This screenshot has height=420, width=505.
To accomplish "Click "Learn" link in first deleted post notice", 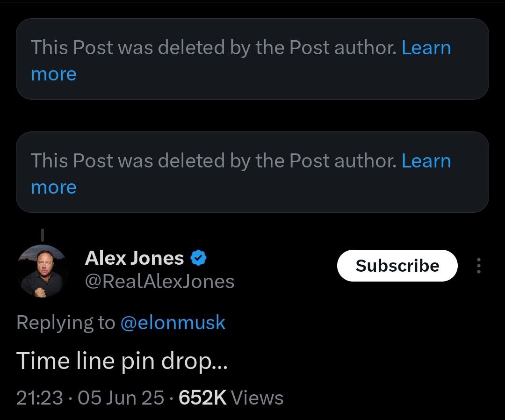I will pyautogui.click(x=426, y=47).
